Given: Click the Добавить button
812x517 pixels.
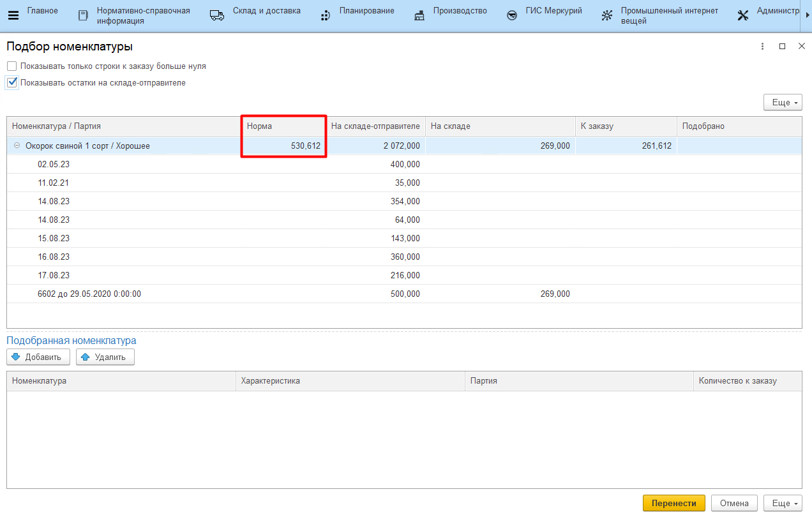Looking at the screenshot, I should tap(38, 357).
